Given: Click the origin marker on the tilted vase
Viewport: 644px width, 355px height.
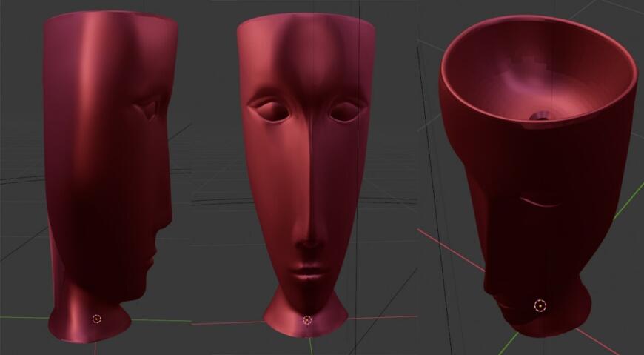Looking at the screenshot, I should 540,305.
